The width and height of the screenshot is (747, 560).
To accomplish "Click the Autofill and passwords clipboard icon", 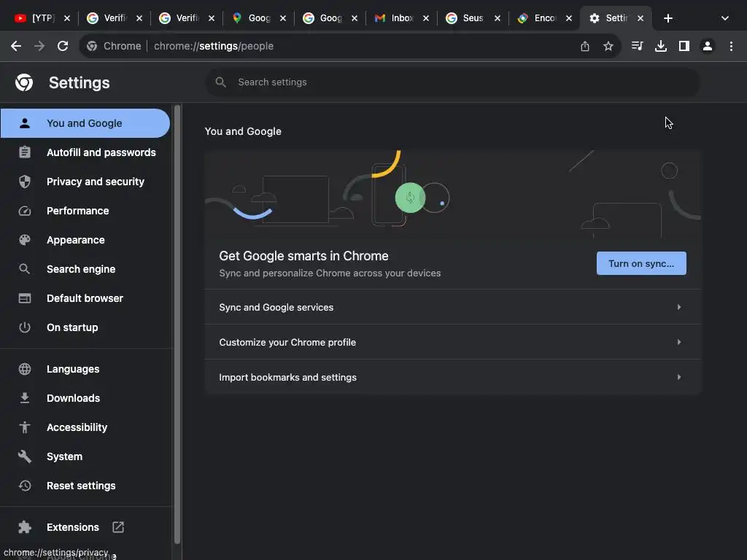I will point(25,152).
